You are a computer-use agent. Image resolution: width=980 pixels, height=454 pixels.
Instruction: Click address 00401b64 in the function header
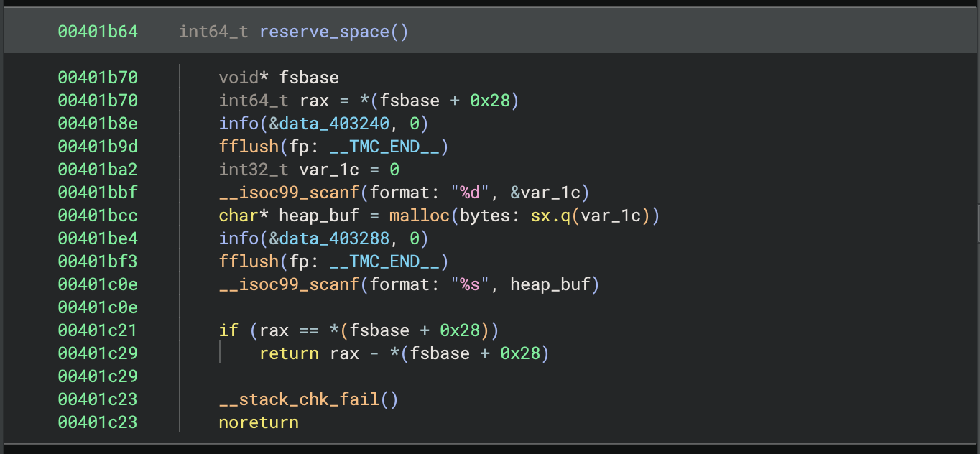click(98, 32)
